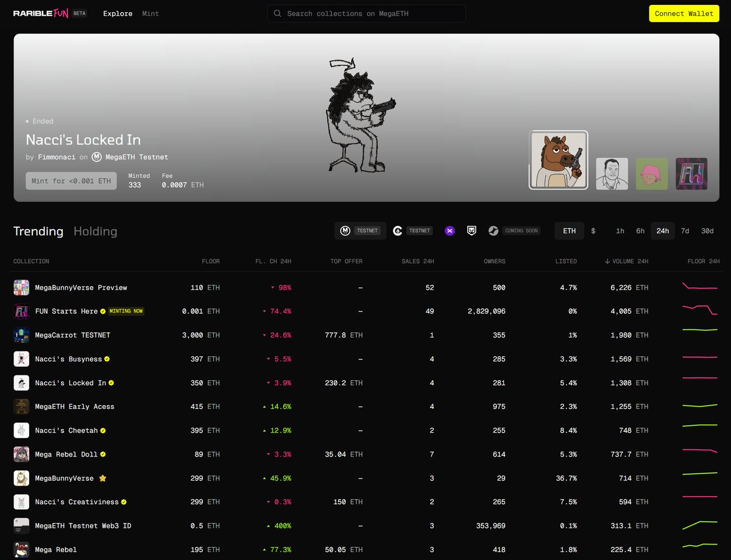Click verified badge next to FUN Starts Here
The height and width of the screenshot is (560, 731).
click(103, 311)
